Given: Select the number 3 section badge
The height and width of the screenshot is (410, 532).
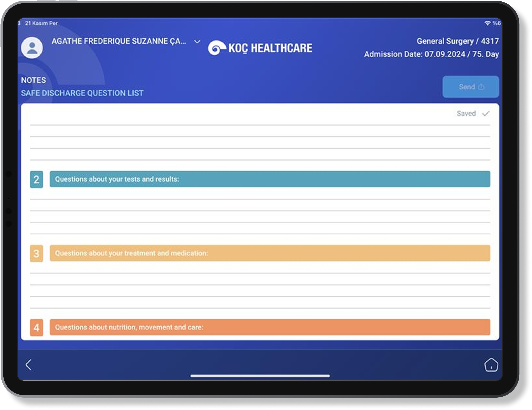Looking at the screenshot, I should pyautogui.click(x=37, y=254).
